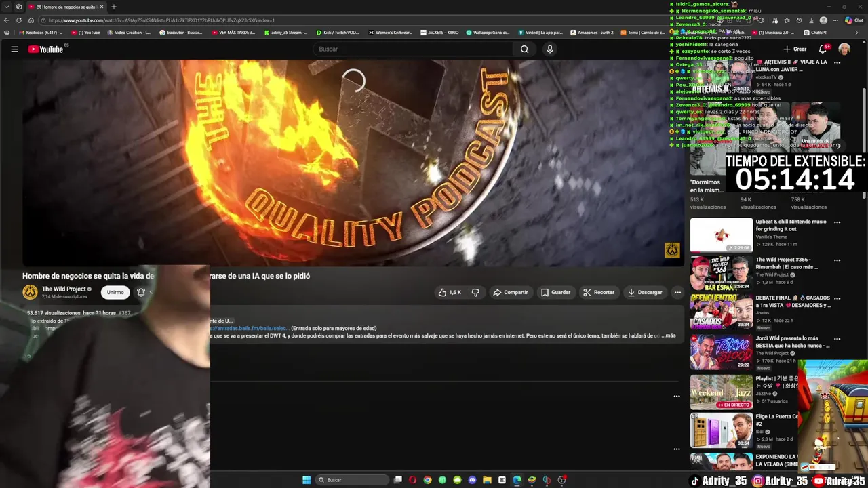Click the Compartir share button
The width and height of the screenshot is (868, 488).
click(510, 292)
